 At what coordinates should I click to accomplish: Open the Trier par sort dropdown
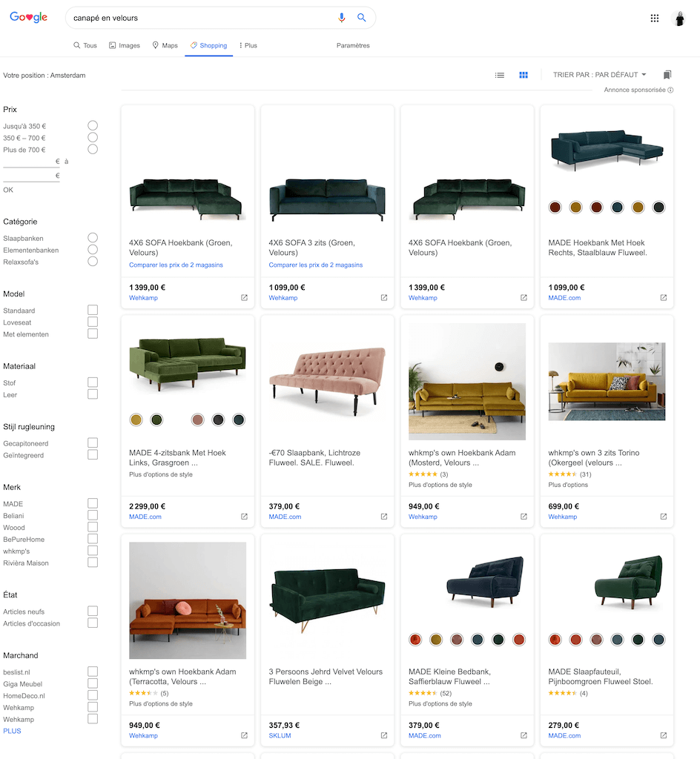point(600,75)
